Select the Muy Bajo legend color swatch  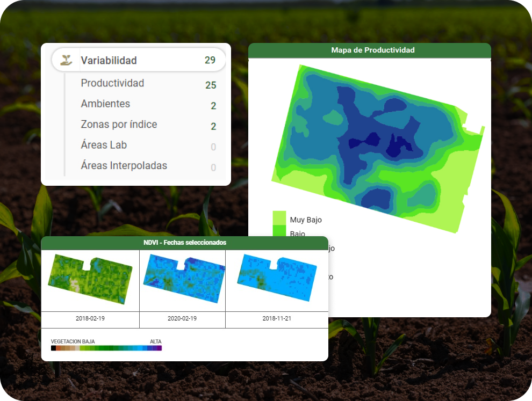[x=279, y=217]
